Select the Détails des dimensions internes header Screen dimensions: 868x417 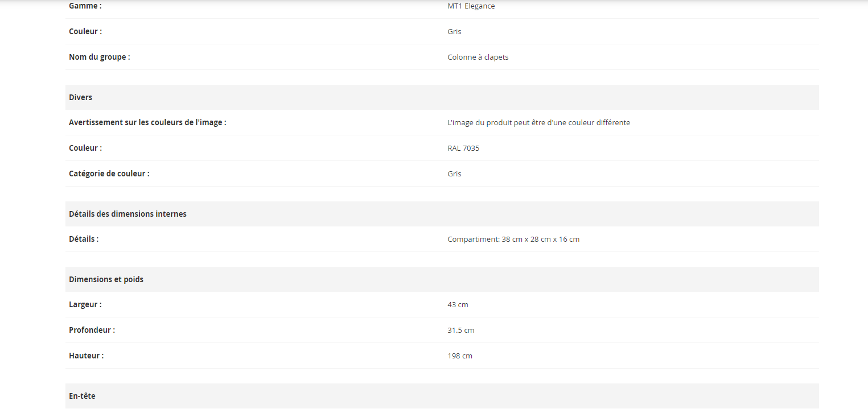(x=127, y=214)
